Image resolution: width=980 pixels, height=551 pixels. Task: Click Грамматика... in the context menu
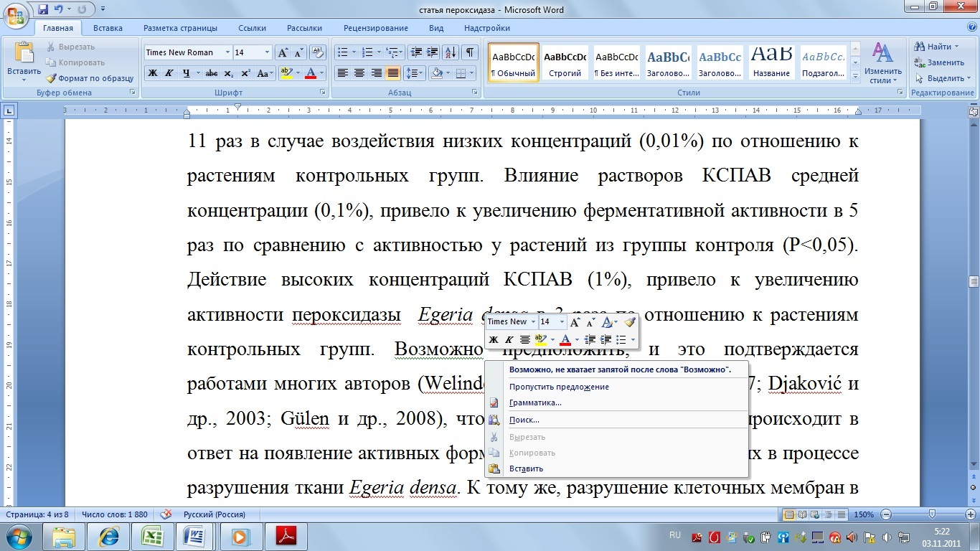535,402
